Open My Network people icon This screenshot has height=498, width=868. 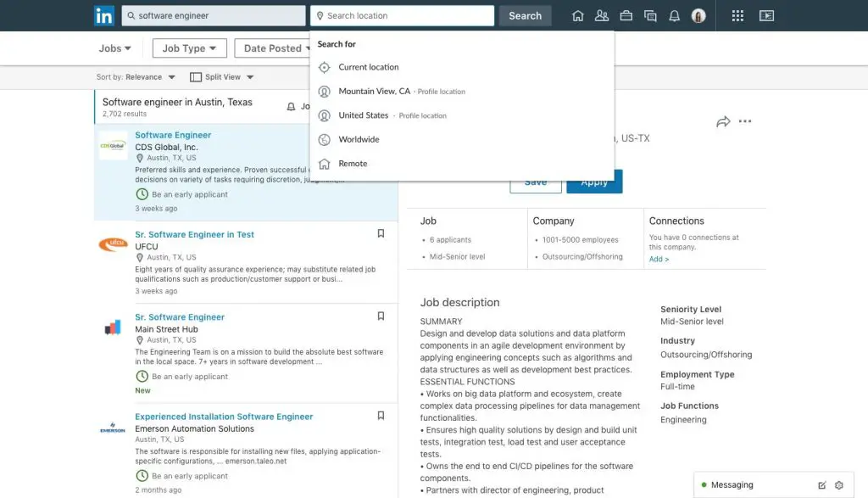(x=602, y=15)
